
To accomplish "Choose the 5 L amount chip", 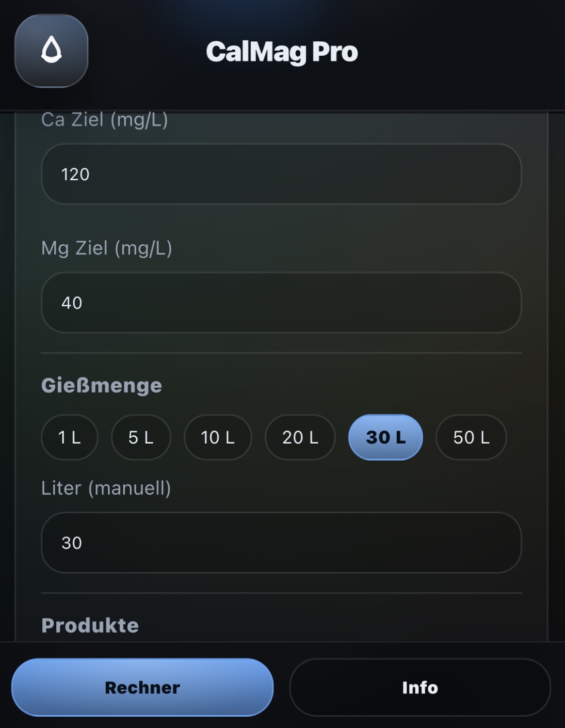I will (x=141, y=437).
